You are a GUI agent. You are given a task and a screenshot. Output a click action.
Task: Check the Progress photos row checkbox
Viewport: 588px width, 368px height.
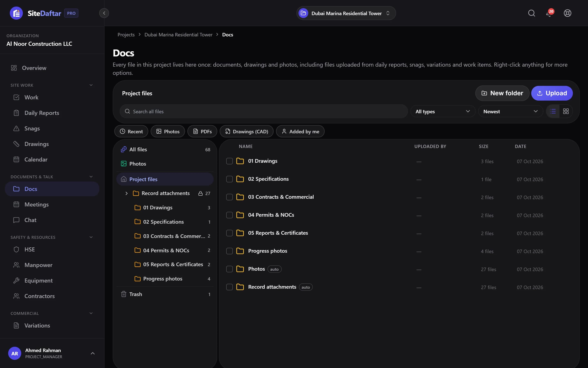click(x=229, y=251)
